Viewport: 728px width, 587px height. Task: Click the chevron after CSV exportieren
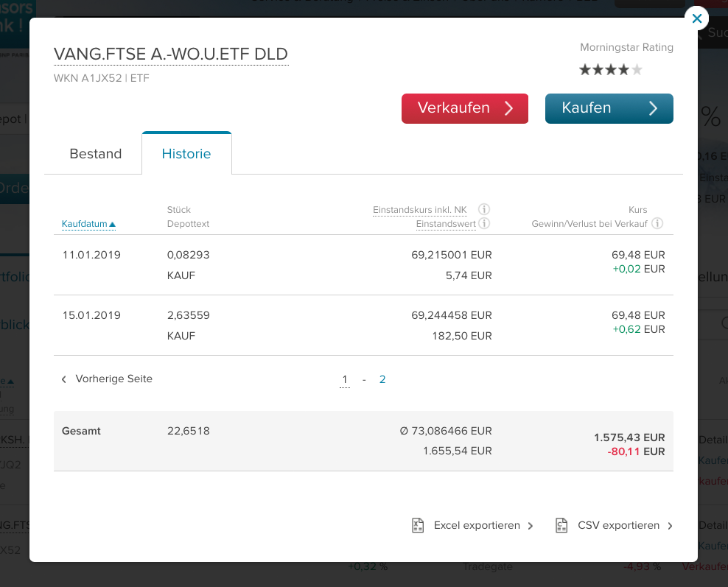coord(670,526)
